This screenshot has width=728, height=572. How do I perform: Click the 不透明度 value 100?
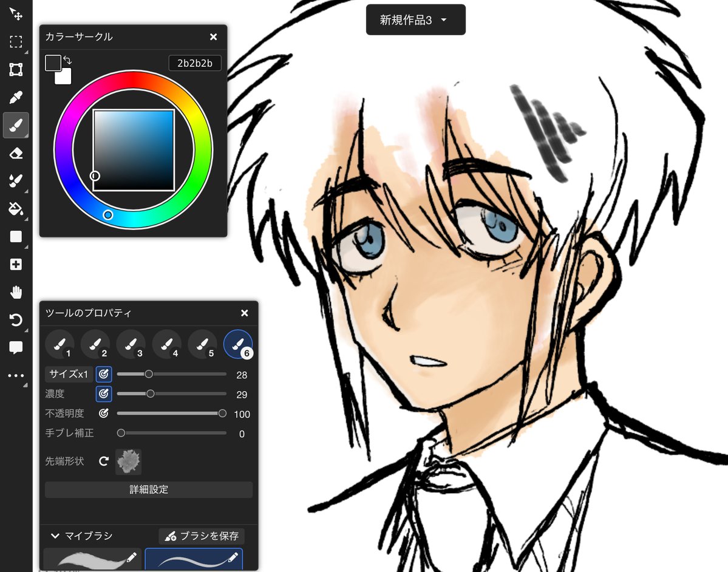point(242,414)
